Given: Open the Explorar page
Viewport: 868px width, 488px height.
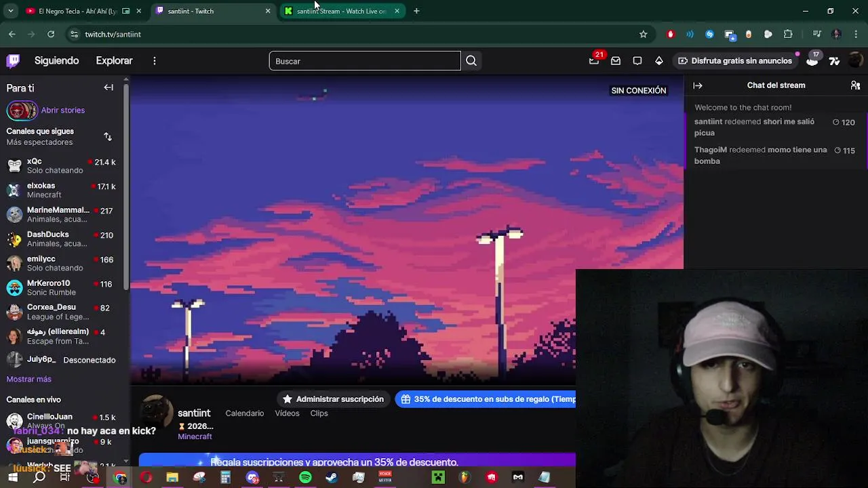Looking at the screenshot, I should pyautogui.click(x=114, y=61).
